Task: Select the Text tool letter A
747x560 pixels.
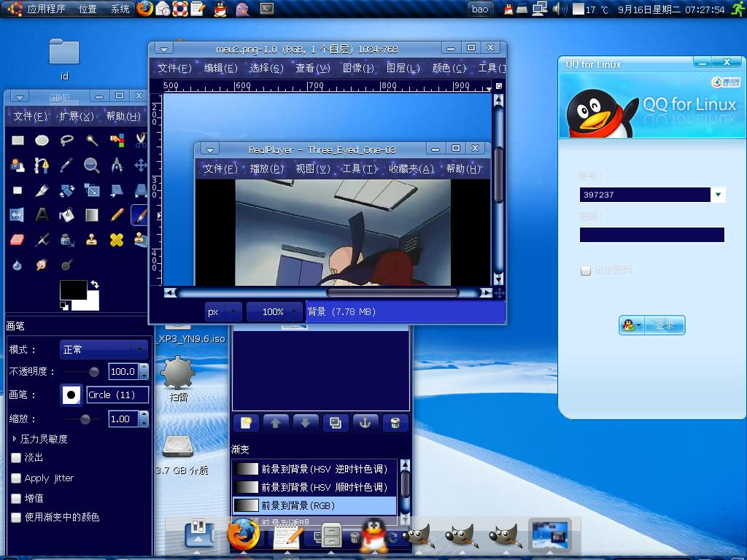Action: [x=42, y=215]
